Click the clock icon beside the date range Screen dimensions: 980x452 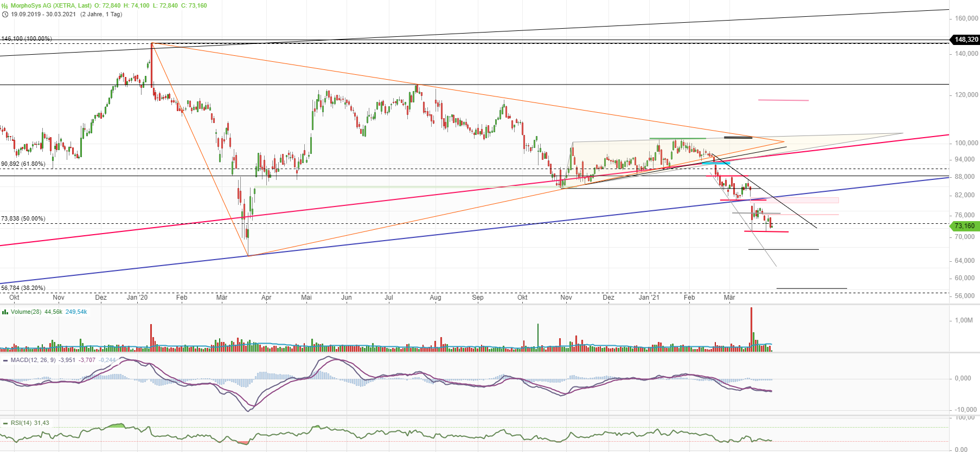coord(5,15)
